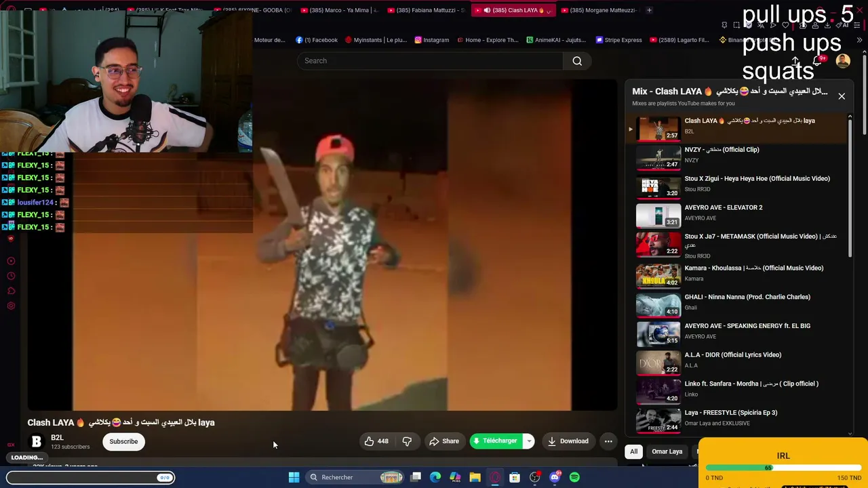
Task: Switch to the Morgane Matteuzzi browser tab
Action: point(599,10)
